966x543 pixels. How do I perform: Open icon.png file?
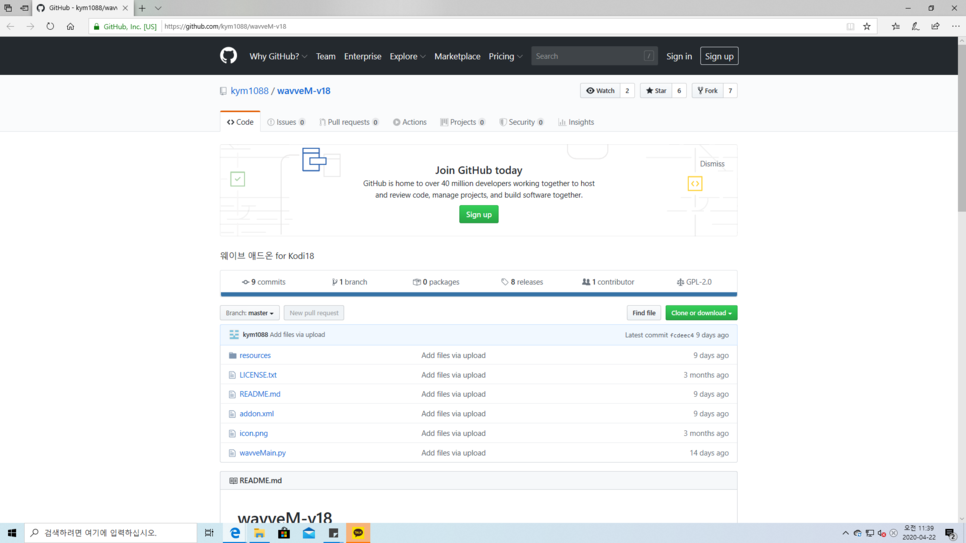254,433
